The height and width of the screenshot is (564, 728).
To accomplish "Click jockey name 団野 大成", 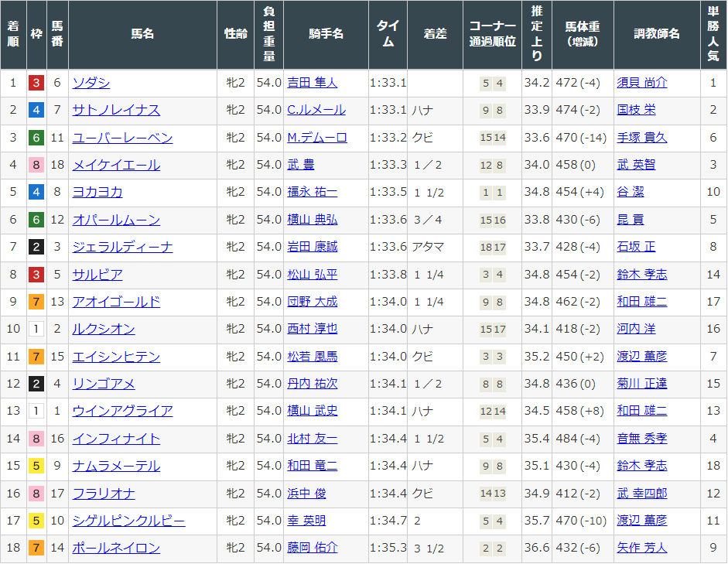I will click(312, 303).
